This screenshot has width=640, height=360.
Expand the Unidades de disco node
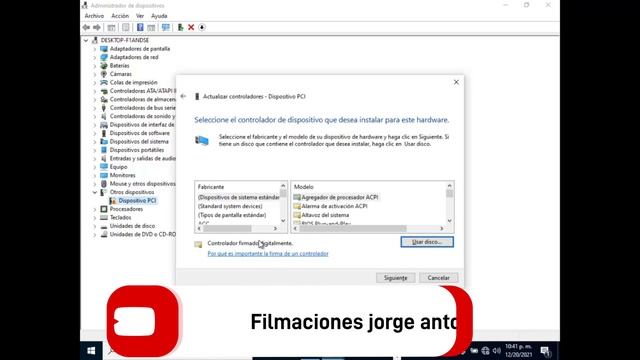coord(95,226)
